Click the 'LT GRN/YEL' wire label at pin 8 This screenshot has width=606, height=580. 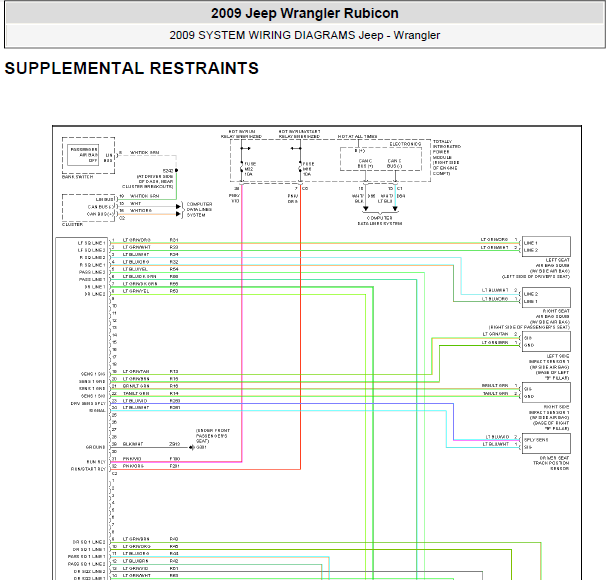click(136, 291)
